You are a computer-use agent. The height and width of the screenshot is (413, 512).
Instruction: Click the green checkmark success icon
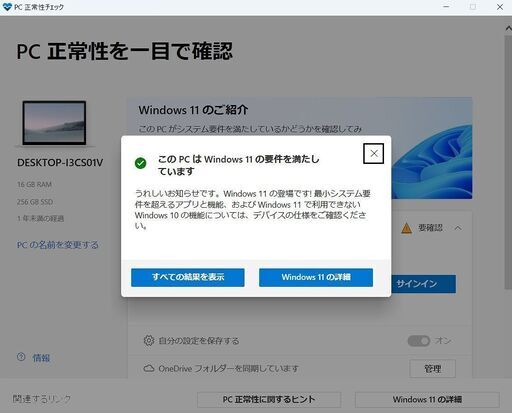(140, 163)
